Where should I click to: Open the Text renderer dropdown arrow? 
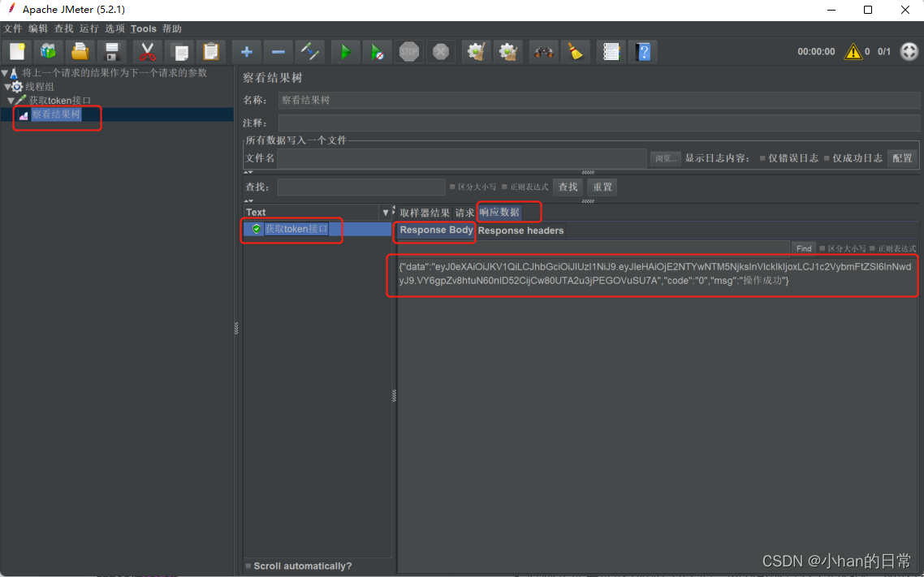click(x=386, y=213)
